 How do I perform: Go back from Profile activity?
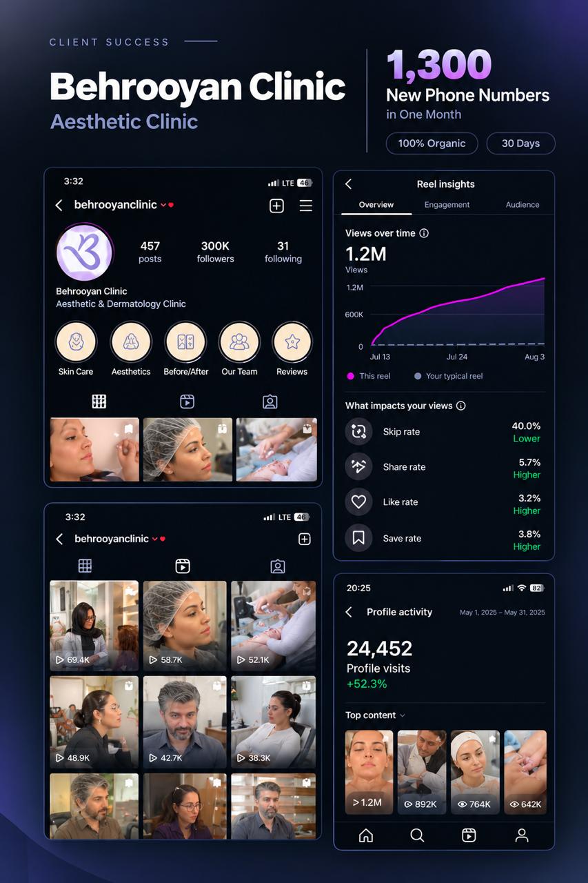[x=349, y=612]
